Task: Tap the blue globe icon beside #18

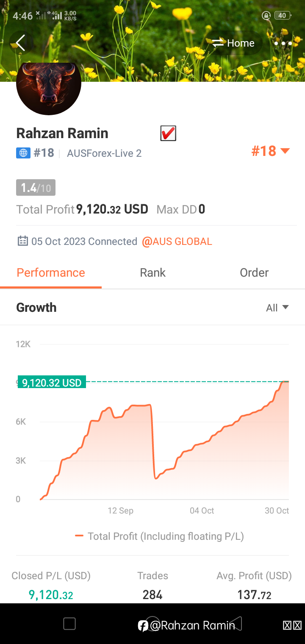Action: tap(23, 153)
